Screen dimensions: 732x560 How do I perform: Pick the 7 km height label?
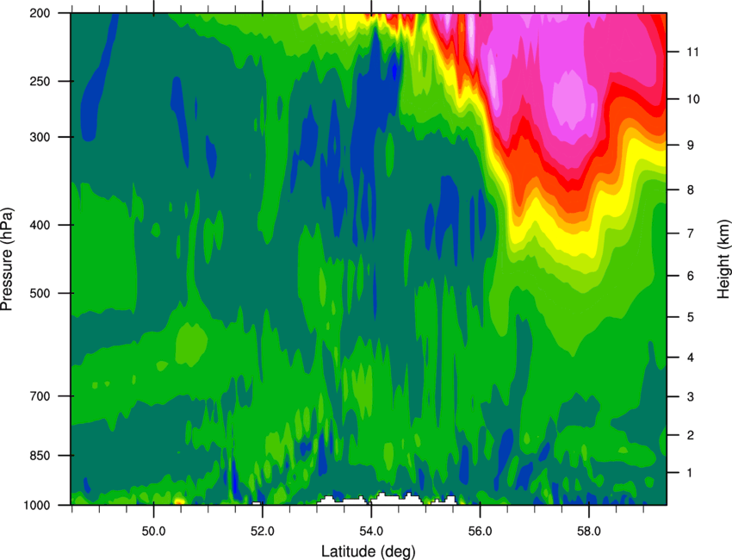click(690, 233)
